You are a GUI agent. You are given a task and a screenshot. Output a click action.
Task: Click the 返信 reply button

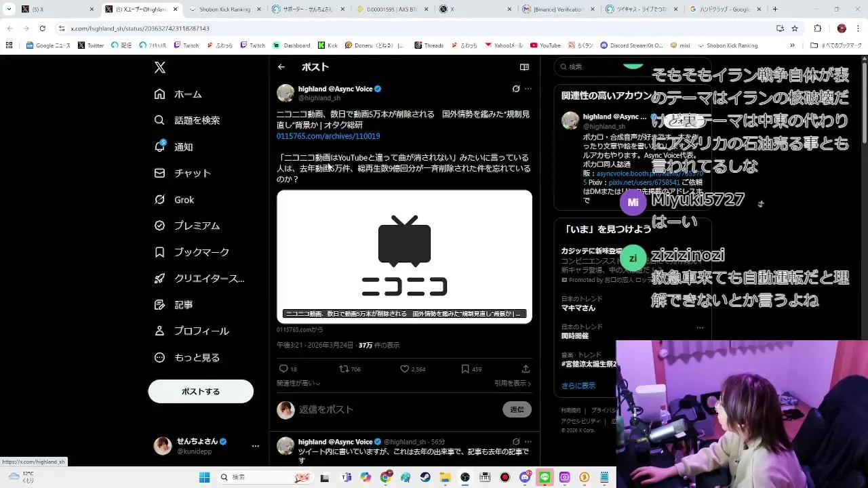(x=517, y=409)
